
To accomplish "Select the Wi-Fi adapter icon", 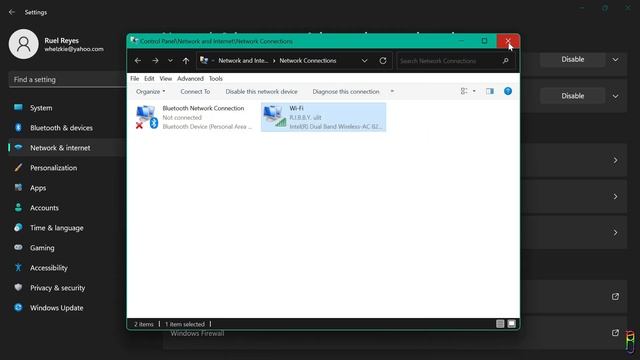I will tap(275, 117).
